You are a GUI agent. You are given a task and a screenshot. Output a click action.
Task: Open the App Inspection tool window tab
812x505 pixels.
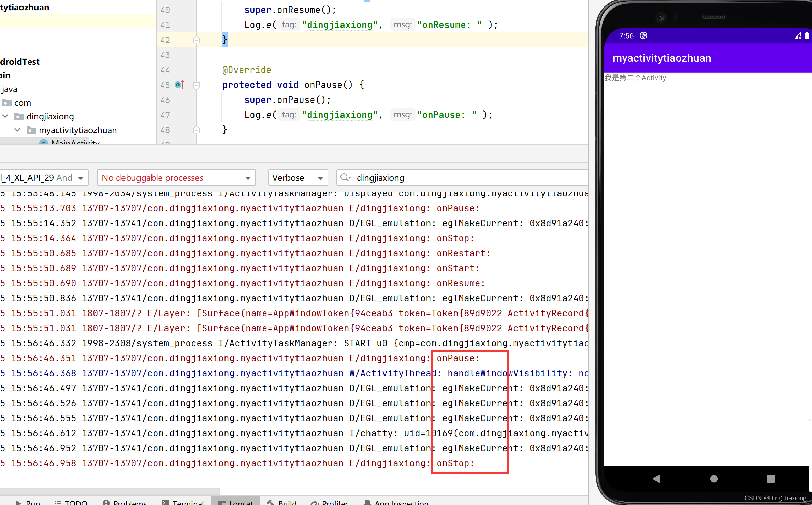pyautogui.click(x=396, y=502)
